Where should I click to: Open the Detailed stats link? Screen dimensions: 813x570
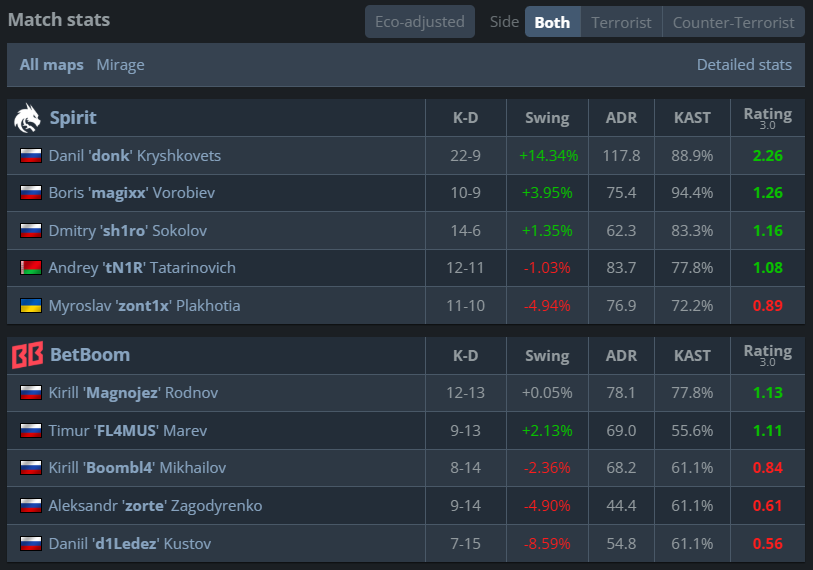[744, 65]
